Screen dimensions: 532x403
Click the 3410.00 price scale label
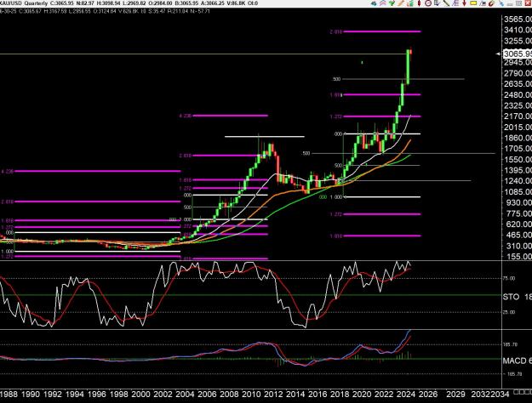[x=518, y=30]
